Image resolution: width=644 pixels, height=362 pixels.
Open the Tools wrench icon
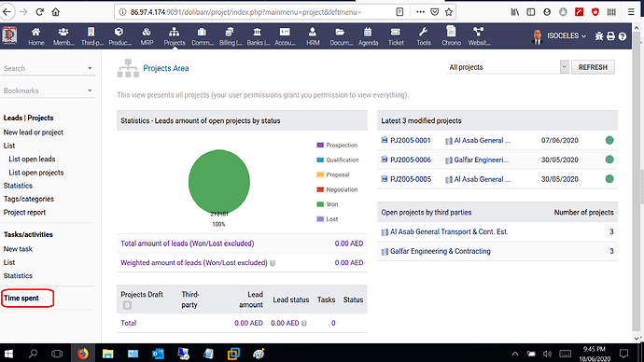click(x=424, y=32)
